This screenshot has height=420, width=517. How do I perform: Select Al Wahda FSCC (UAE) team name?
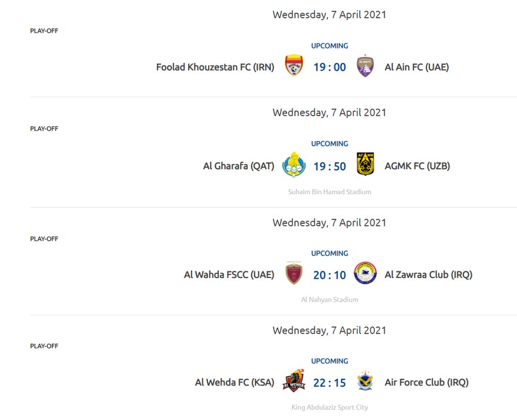[229, 275]
